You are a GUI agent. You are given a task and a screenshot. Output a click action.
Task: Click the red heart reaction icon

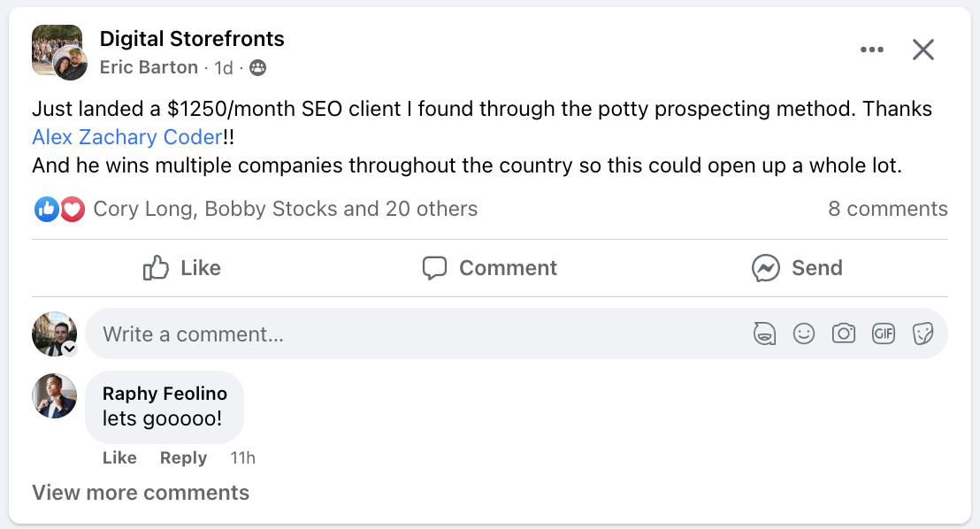(x=72, y=209)
